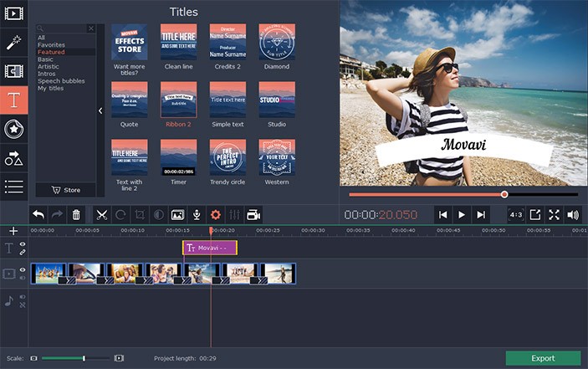Click the record video camera icon
588x369 pixels.
click(253, 215)
